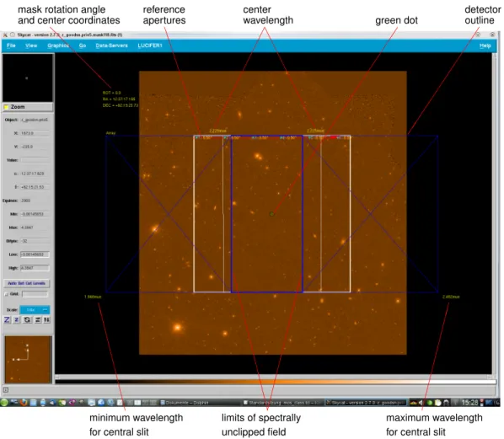Click the rotate image icon
504x439 pixels.
[x=27, y=319]
